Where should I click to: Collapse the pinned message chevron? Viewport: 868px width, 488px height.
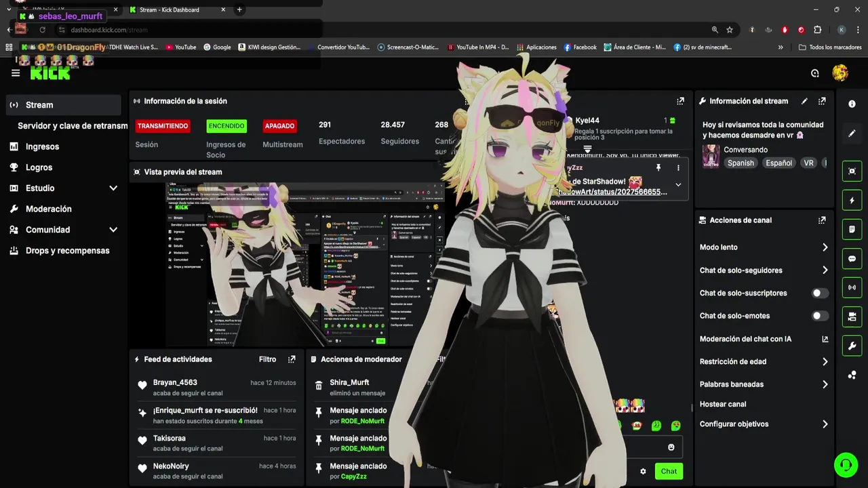coord(678,184)
